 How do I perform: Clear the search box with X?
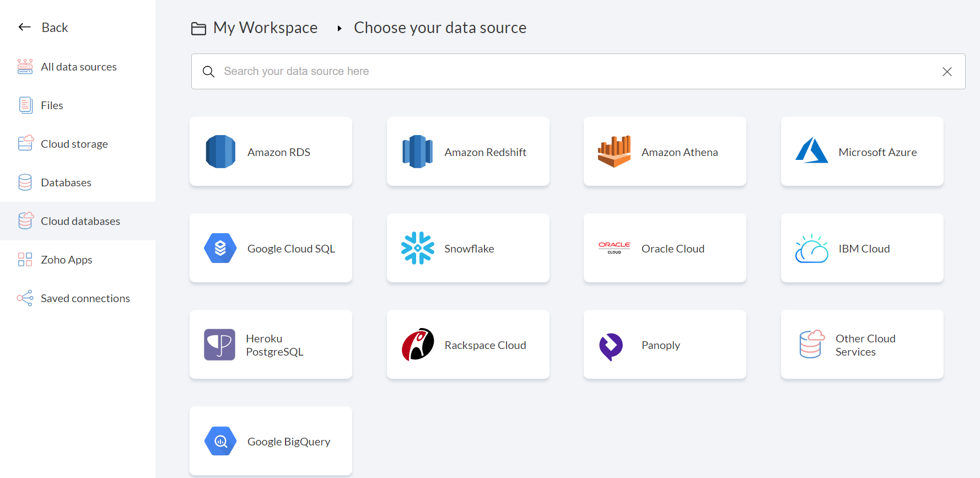click(x=947, y=72)
